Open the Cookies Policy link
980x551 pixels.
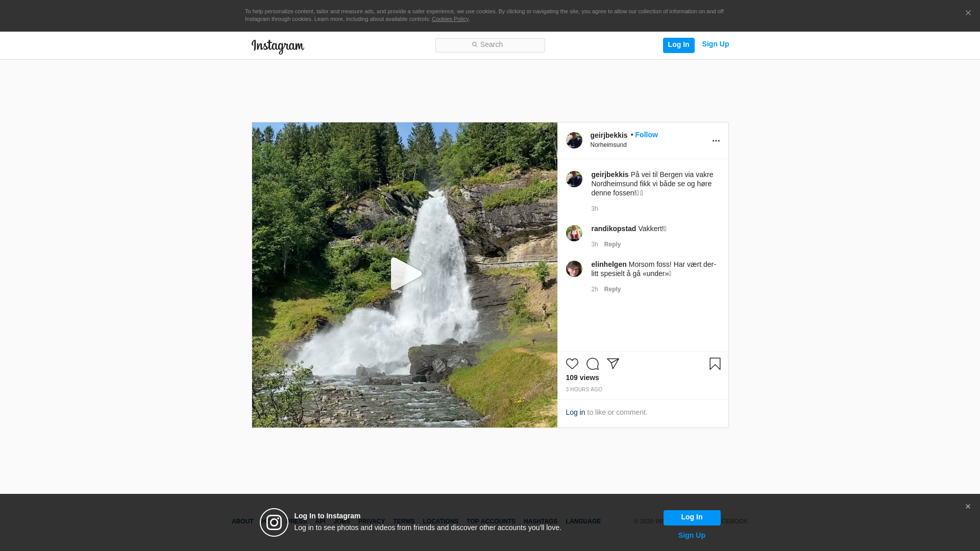click(x=450, y=19)
